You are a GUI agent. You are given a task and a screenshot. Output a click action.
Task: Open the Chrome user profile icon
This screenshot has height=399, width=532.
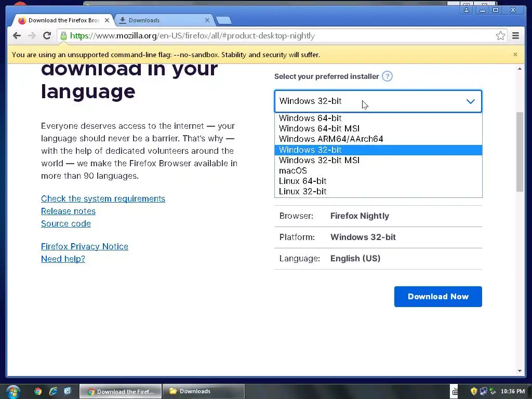[467, 10]
